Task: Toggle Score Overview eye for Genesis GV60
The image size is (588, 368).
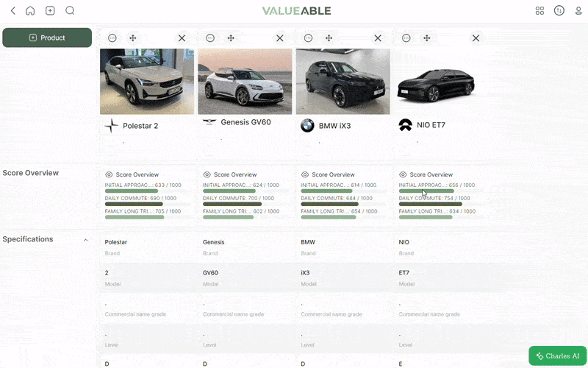Action: point(207,175)
